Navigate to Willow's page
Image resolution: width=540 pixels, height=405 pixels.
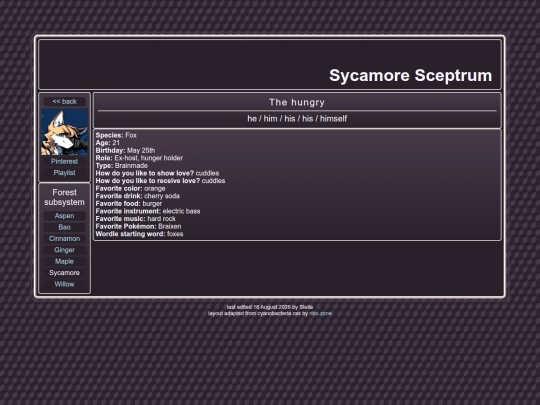[64, 284]
